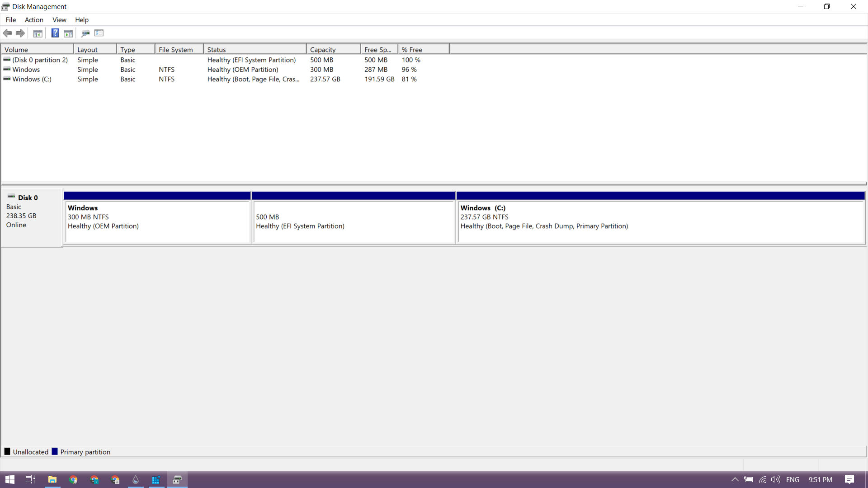Show or hide the action pane
The width and height of the screenshot is (868, 488).
[x=68, y=33]
